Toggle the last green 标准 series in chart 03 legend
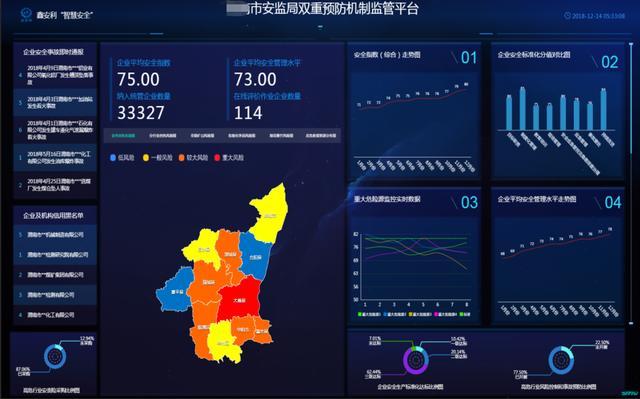 (465, 314)
